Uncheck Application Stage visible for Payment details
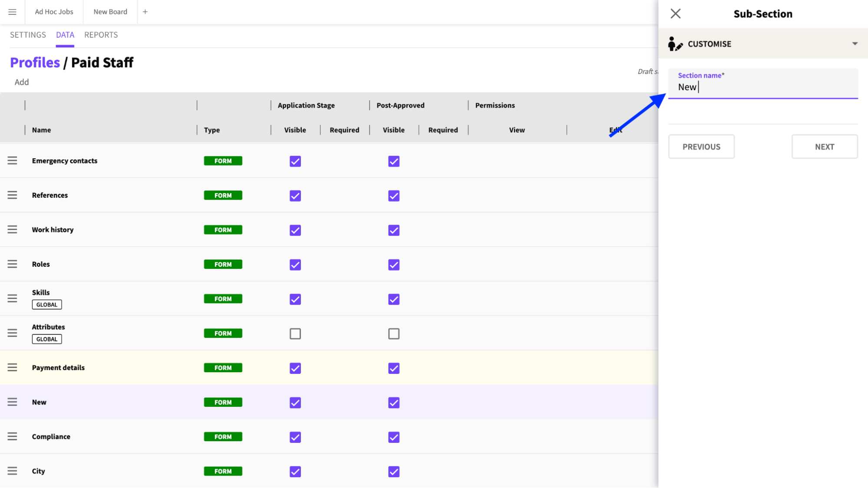 point(295,368)
